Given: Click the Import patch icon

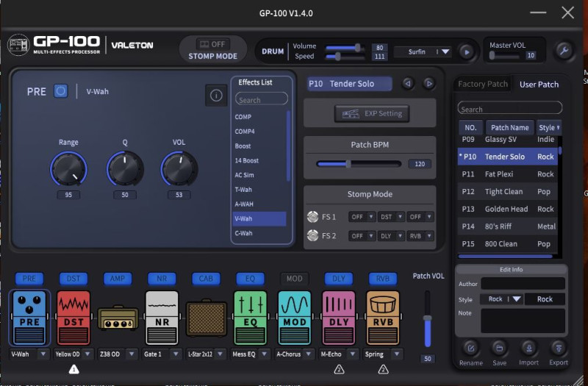Looking at the screenshot, I should click(528, 349).
